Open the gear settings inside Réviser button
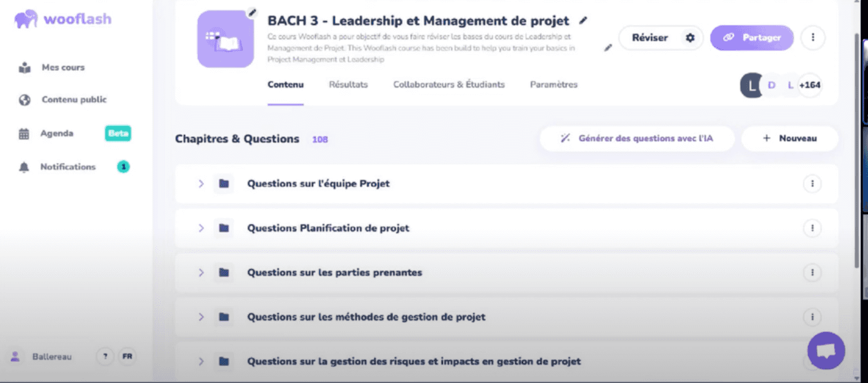Viewport: 868px width, 383px height. click(690, 38)
